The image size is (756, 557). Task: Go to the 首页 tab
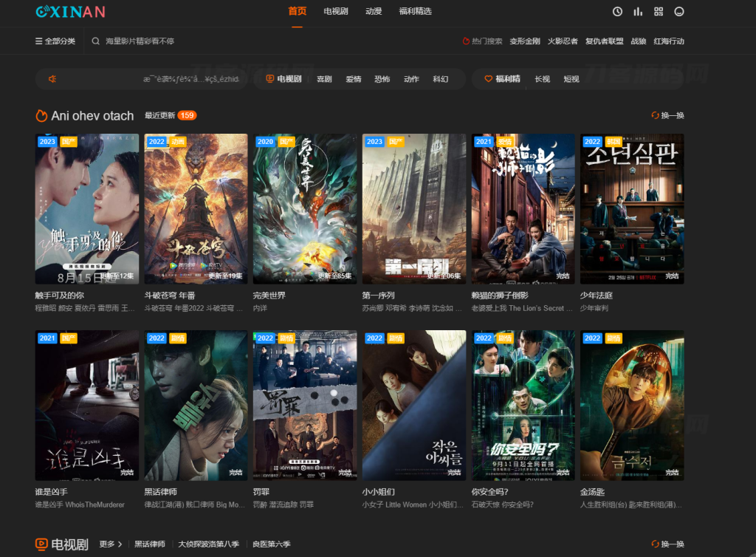coord(297,11)
